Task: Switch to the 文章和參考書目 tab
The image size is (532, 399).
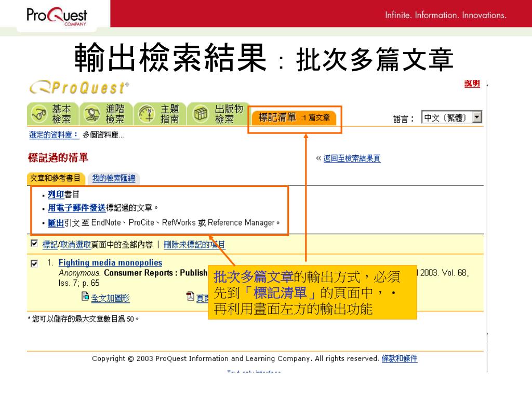Action: [55, 178]
